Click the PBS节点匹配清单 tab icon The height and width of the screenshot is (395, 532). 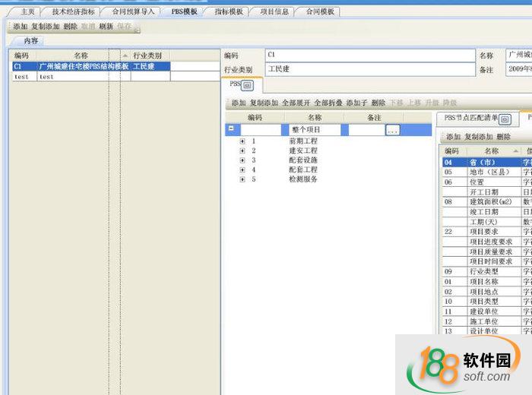[x=505, y=119]
